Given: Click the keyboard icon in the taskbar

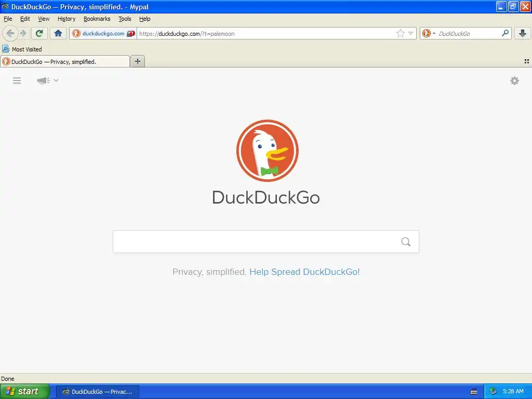Looking at the screenshot, I should pyautogui.click(x=474, y=392).
